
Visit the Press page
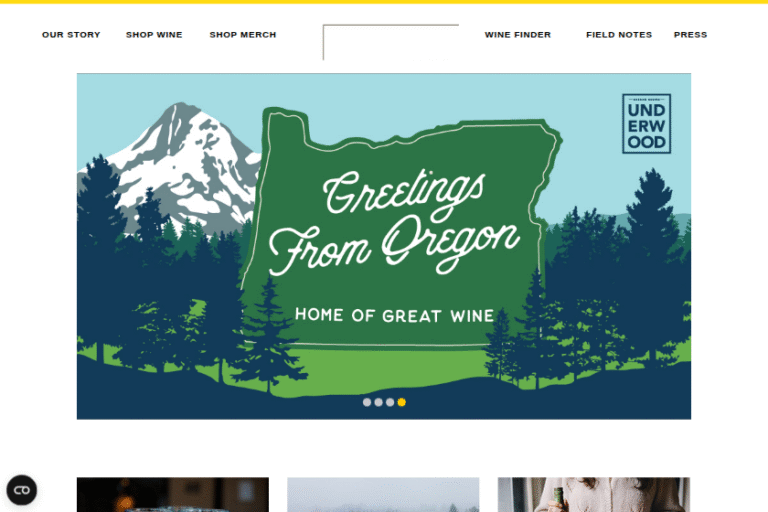coord(691,35)
